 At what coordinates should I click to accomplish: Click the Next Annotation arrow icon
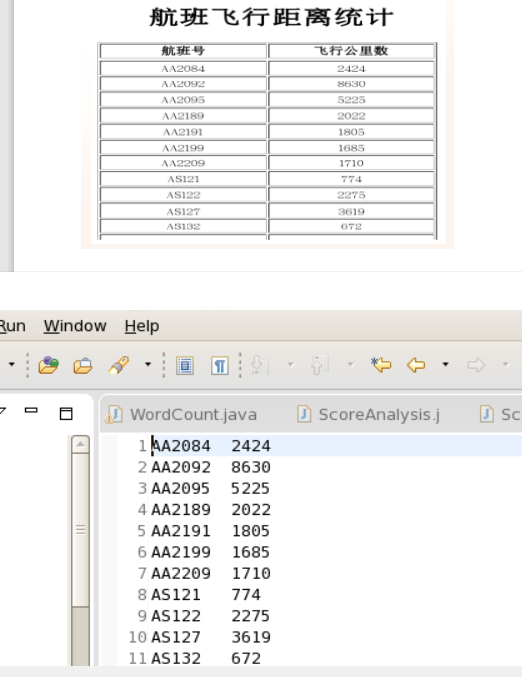260,365
